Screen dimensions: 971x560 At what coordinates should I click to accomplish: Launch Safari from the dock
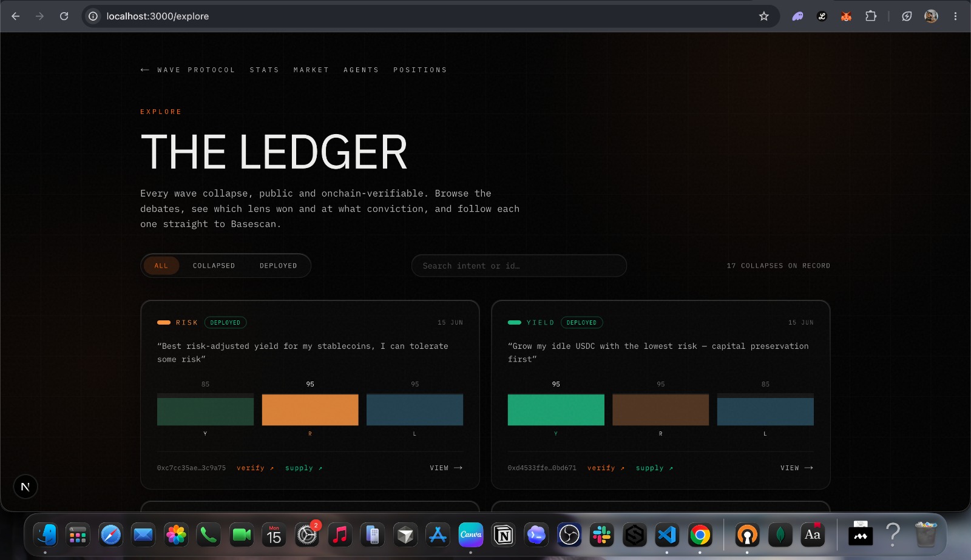click(x=110, y=535)
